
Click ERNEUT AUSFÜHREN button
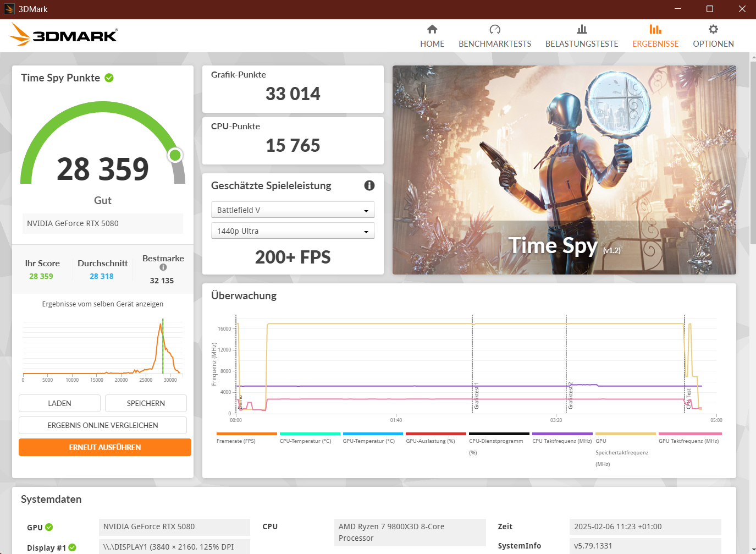(105, 447)
